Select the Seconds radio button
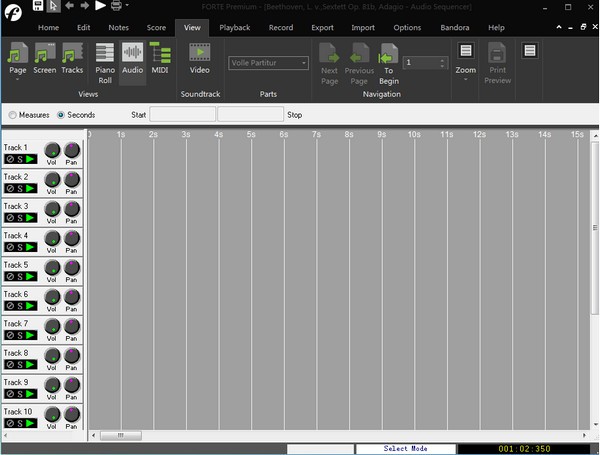 tap(61, 115)
